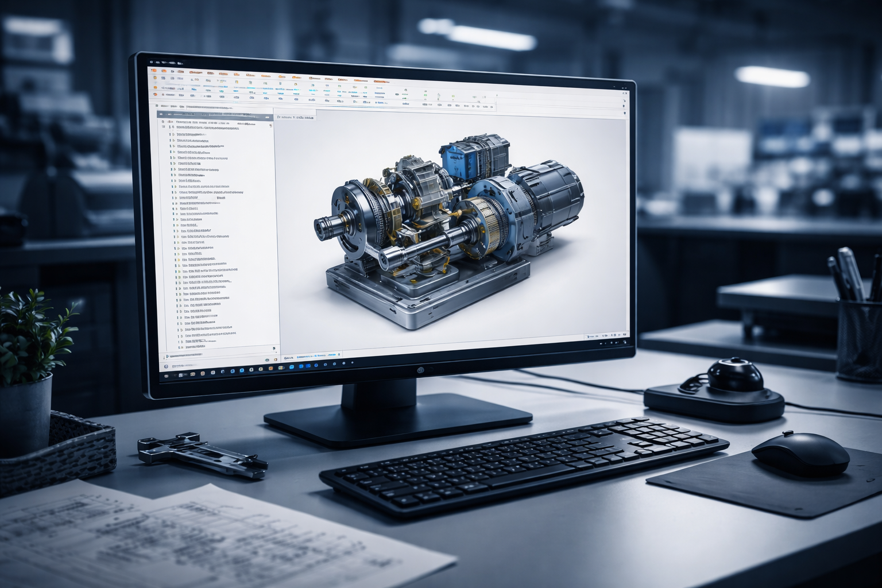The width and height of the screenshot is (882, 588).
Task: Open the Start button on the Windows taskbar
Action: [x=166, y=374]
